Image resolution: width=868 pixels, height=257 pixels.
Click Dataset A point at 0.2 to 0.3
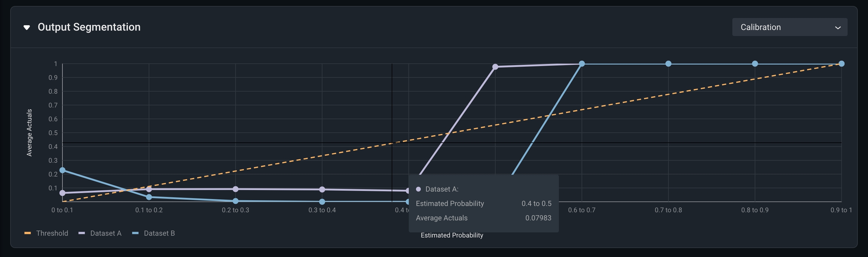235,189
